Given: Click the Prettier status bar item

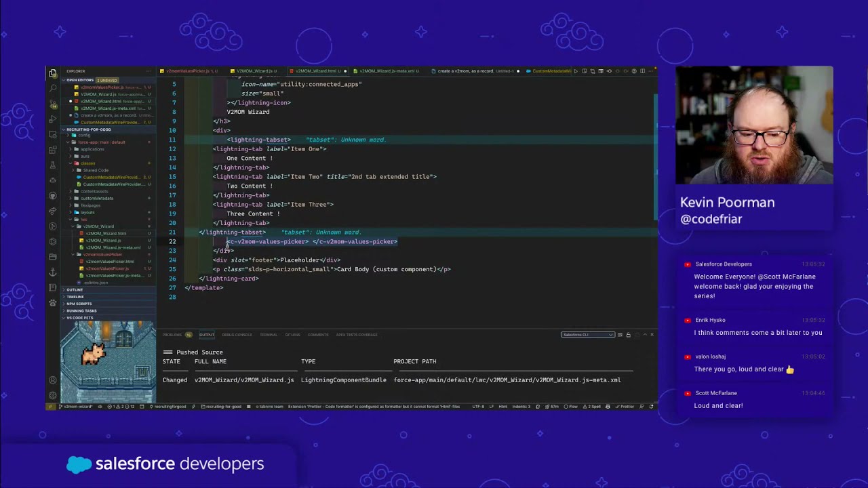Looking at the screenshot, I should click(x=625, y=407).
